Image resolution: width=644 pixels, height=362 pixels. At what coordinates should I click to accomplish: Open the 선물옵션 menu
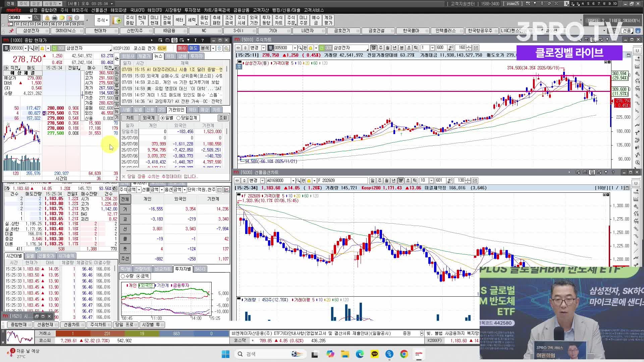(99, 10)
